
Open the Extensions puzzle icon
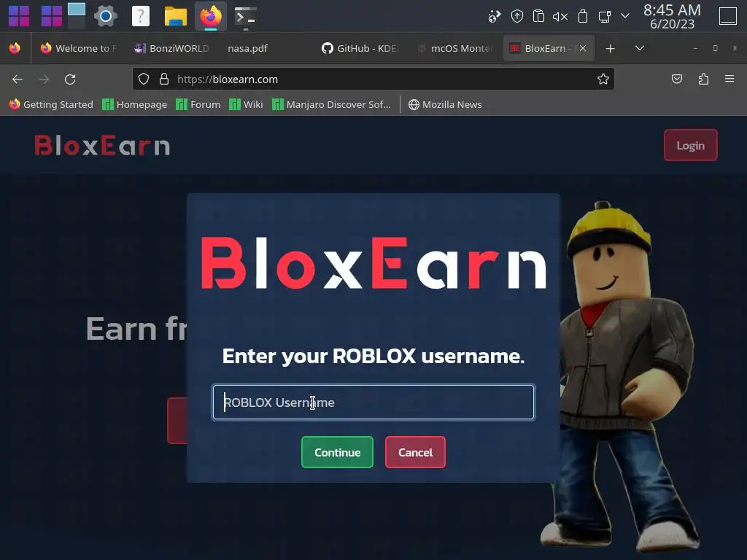pos(703,79)
